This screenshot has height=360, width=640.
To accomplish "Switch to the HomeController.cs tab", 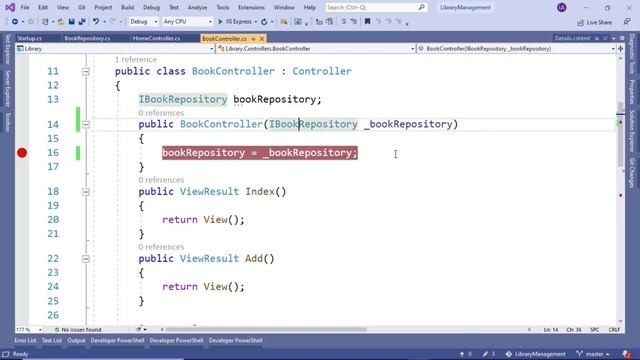I will point(156,38).
